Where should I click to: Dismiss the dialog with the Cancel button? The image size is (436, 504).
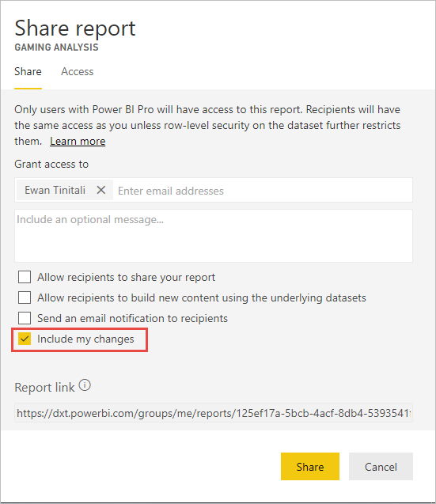[x=381, y=466]
